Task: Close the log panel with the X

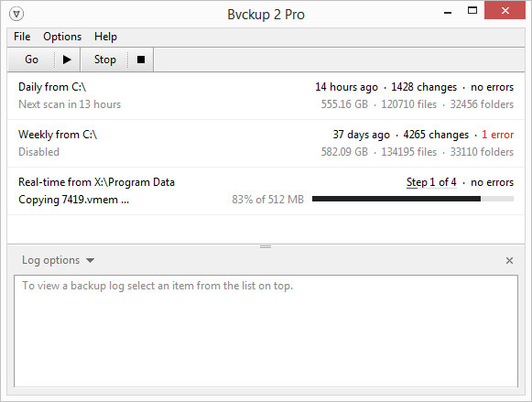Action: point(509,261)
